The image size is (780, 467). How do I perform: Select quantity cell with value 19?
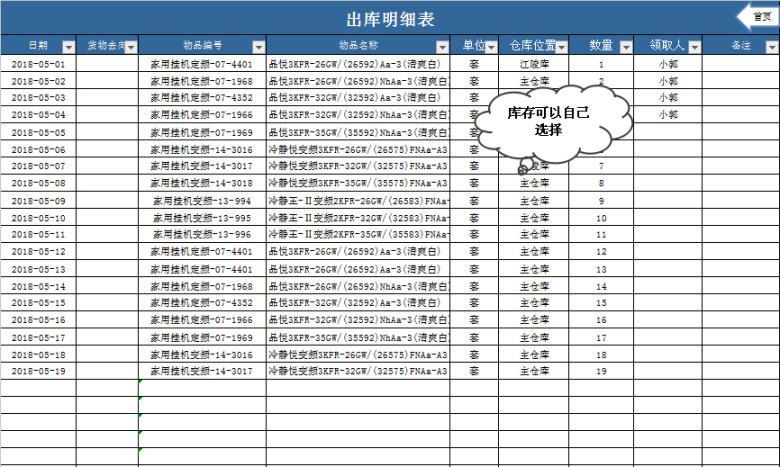coord(601,371)
